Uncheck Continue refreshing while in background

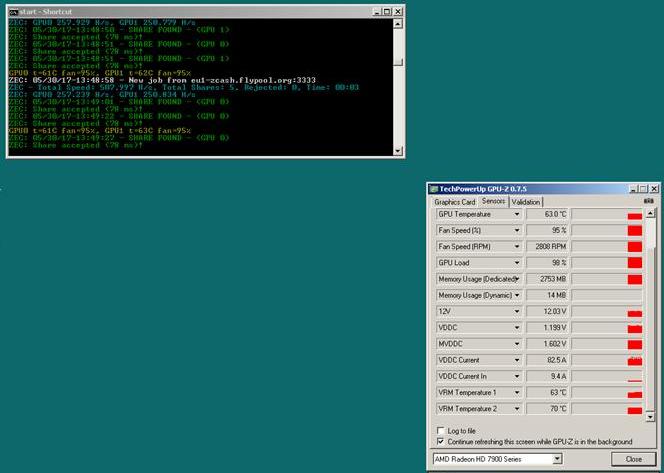tap(440, 442)
